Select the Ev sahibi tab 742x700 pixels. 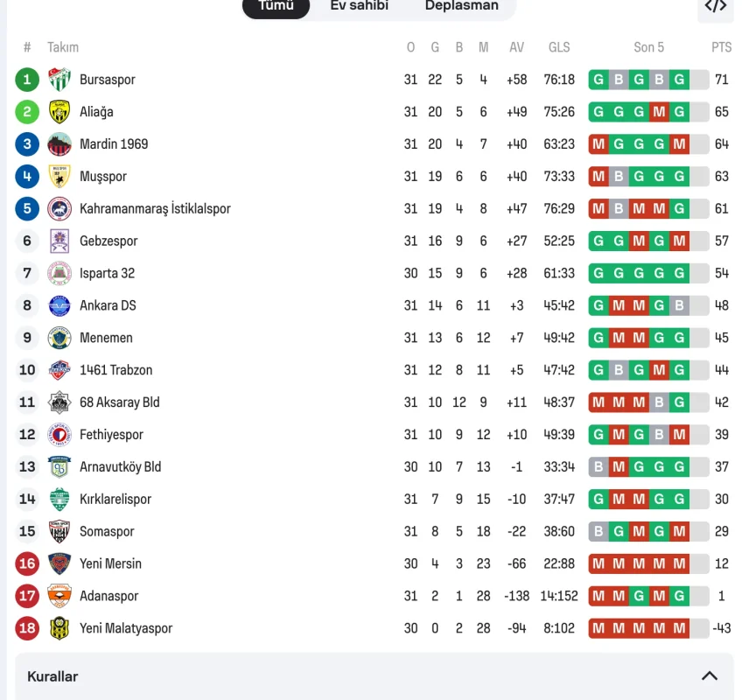(359, 6)
